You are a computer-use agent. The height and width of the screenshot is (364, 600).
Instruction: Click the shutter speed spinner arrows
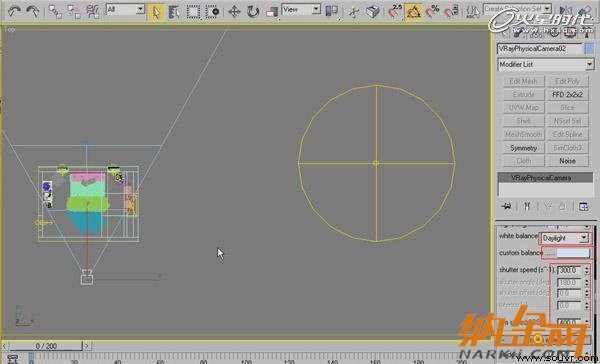tap(587, 270)
